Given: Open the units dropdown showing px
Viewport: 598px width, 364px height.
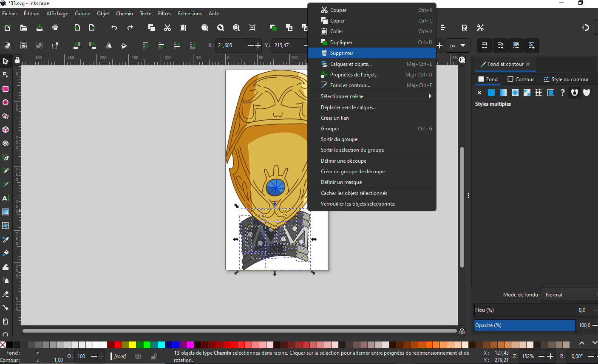Looking at the screenshot, I should [x=458, y=45].
